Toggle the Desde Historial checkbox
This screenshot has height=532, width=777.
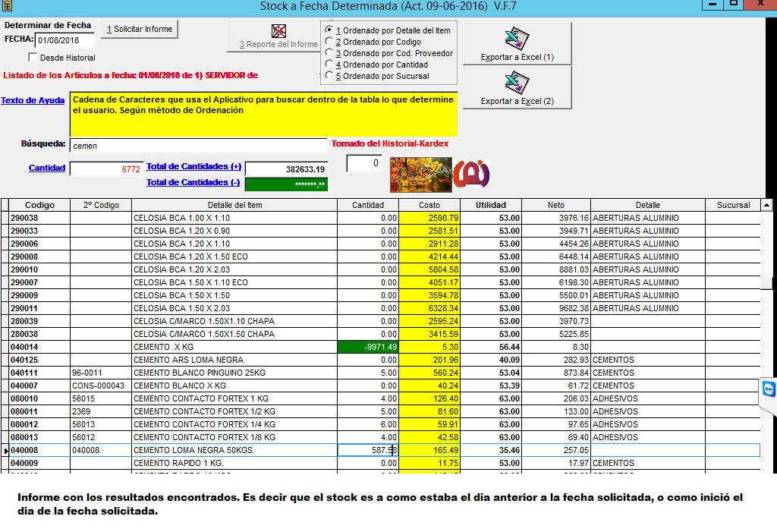(33, 57)
